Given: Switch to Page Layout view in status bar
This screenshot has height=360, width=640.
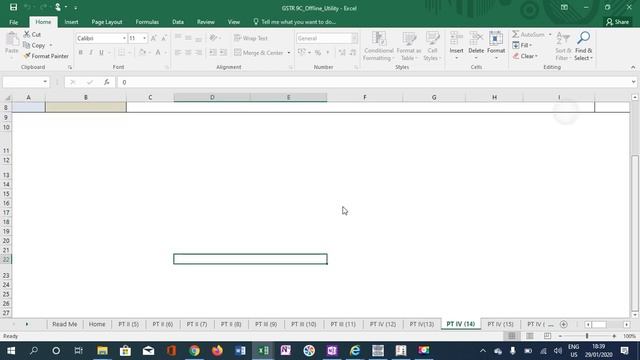Looking at the screenshot, I should (x=529, y=336).
